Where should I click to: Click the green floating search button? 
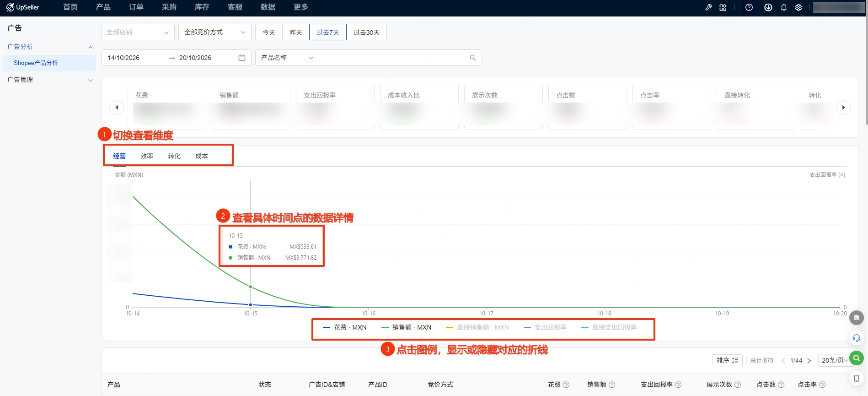(857, 358)
